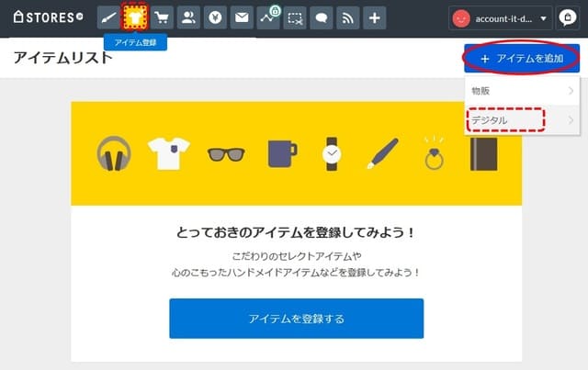Click the アイテムを登録する button
The height and width of the screenshot is (370, 588).
coord(296,319)
